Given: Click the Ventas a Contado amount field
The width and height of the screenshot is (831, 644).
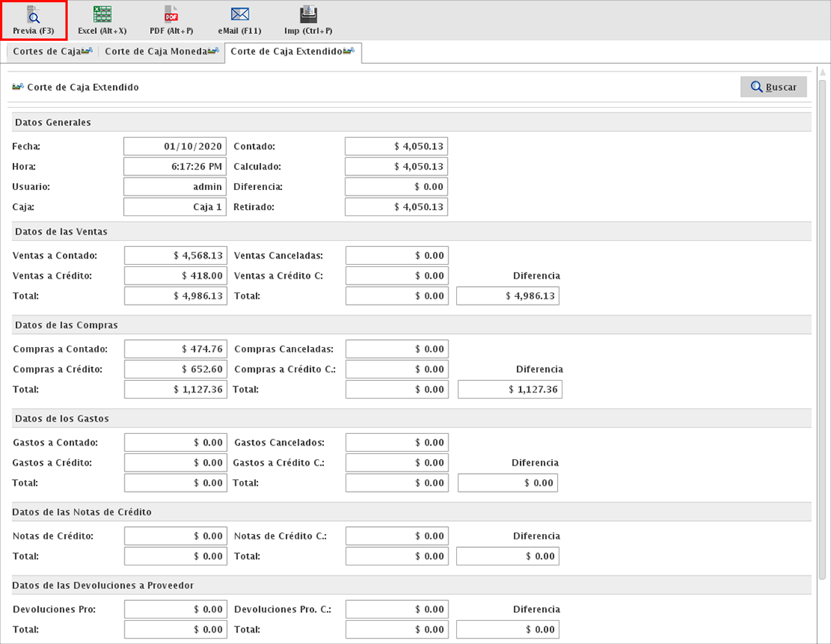Looking at the screenshot, I should 175,255.
